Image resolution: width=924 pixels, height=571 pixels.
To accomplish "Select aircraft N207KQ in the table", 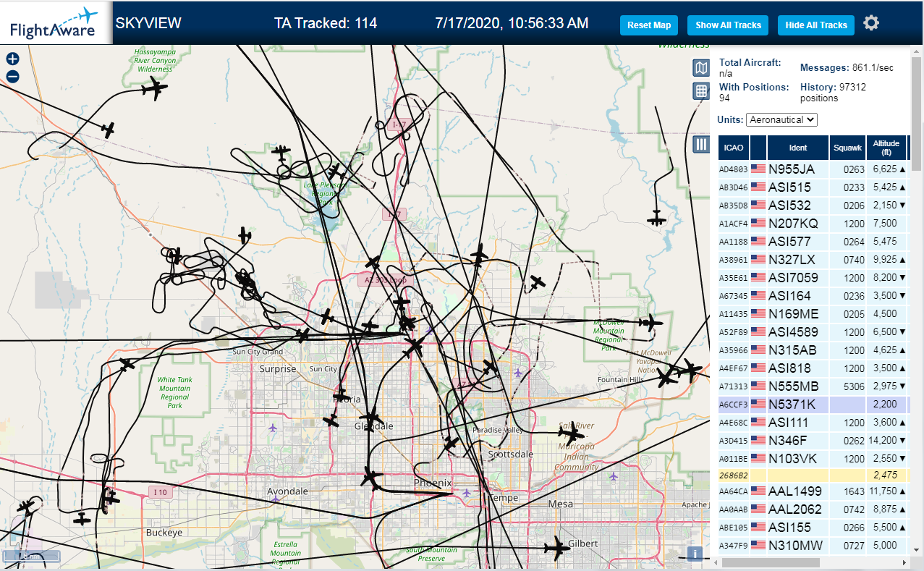I will pyautogui.click(x=814, y=224).
